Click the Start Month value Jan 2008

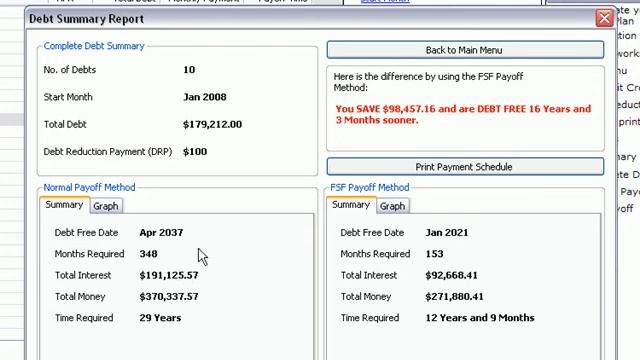[x=204, y=97]
